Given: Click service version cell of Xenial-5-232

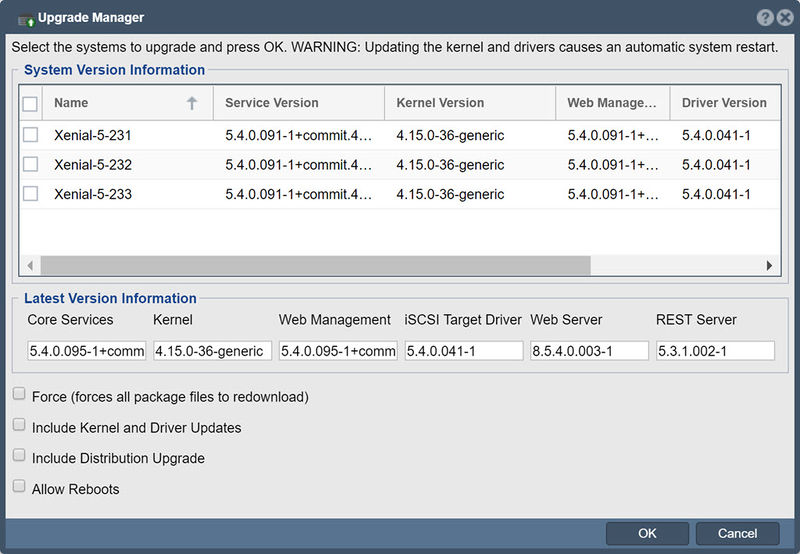Looking at the screenshot, I should click(x=298, y=165).
